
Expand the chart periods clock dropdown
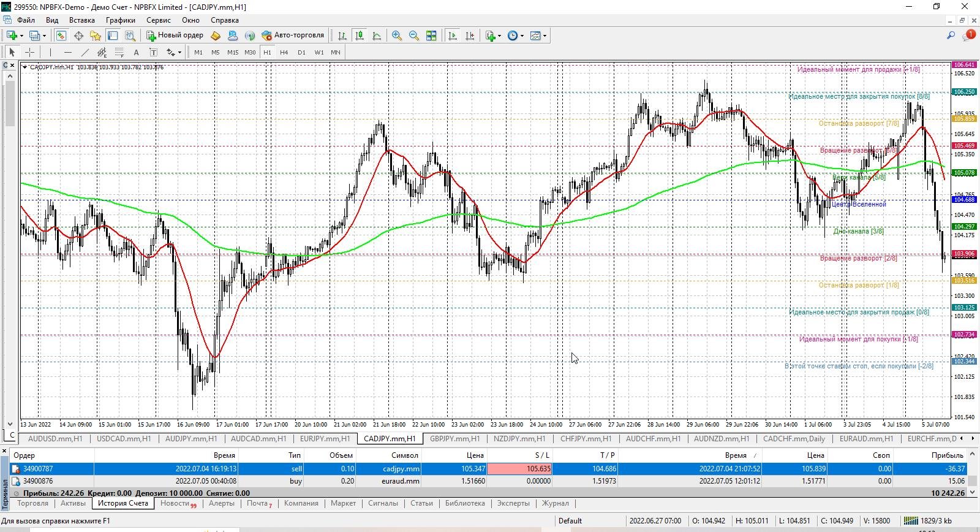pyautogui.click(x=522, y=36)
